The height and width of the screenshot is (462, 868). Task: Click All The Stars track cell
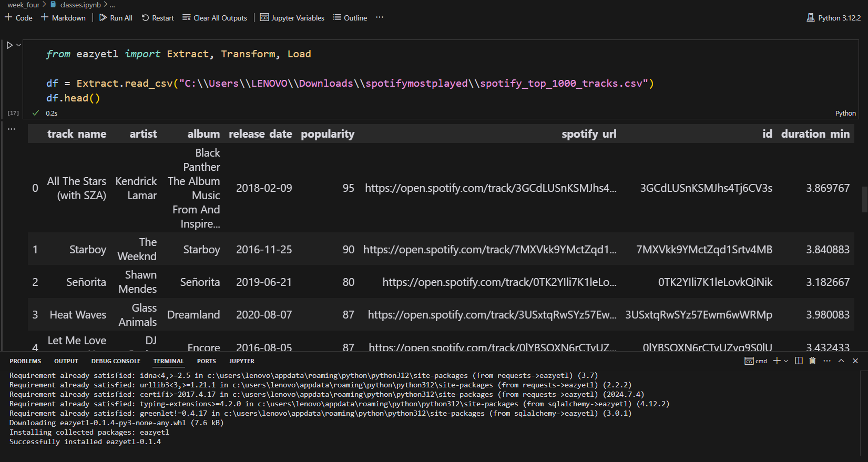tap(77, 188)
